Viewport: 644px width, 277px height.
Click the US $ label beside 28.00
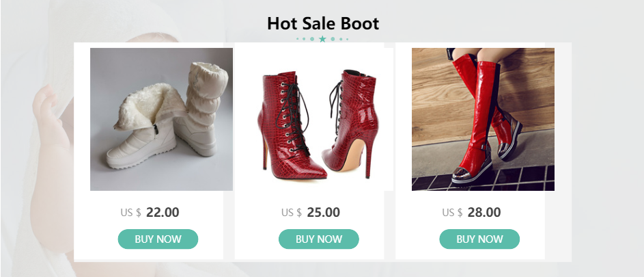point(452,213)
